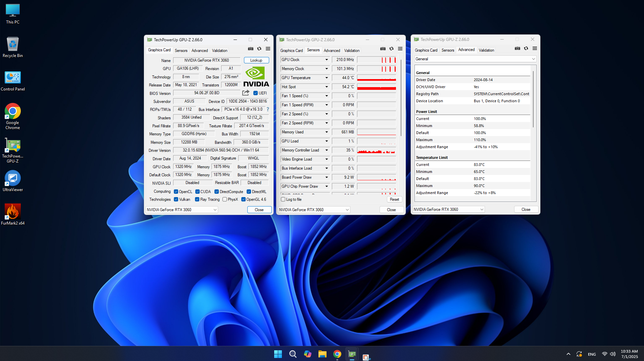This screenshot has width=644, height=361.
Task: Toggle the Ray Tracing checkbox
Action: (197, 199)
